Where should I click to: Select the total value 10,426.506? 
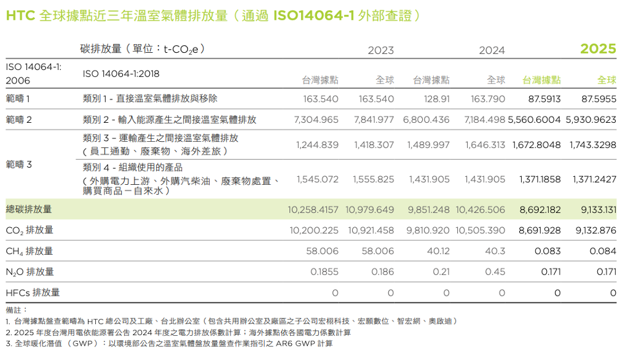[x=481, y=210]
